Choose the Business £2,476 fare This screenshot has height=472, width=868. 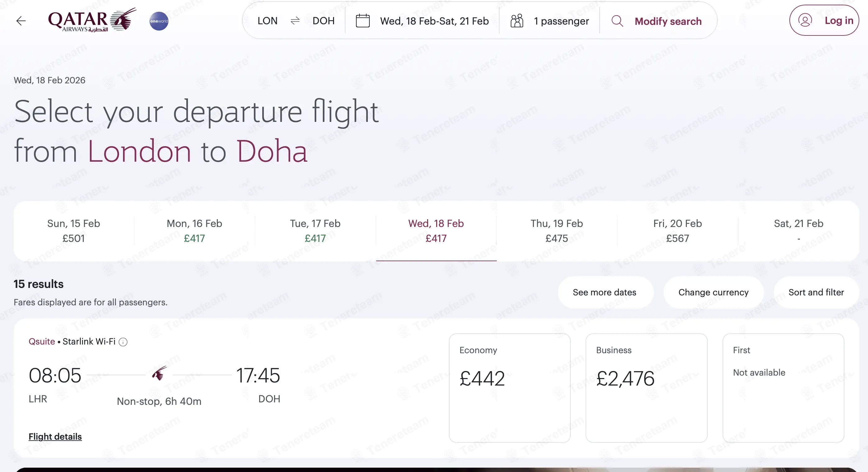click(646, 388)
